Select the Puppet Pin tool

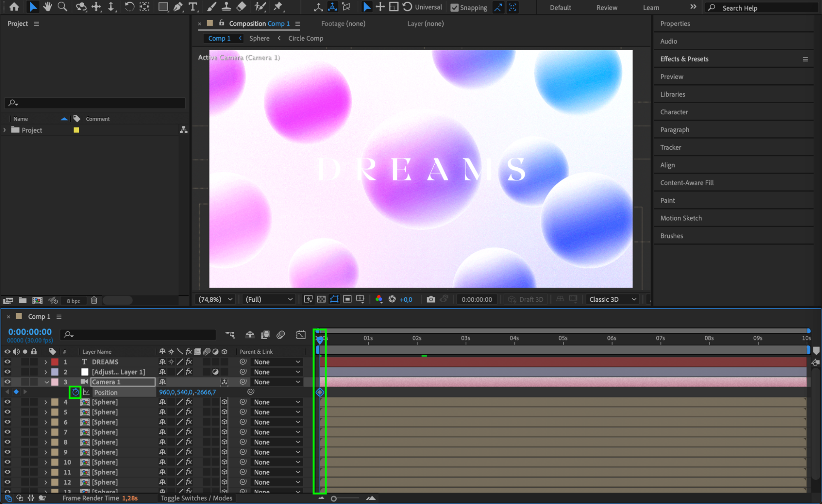(x=278, y=7)
